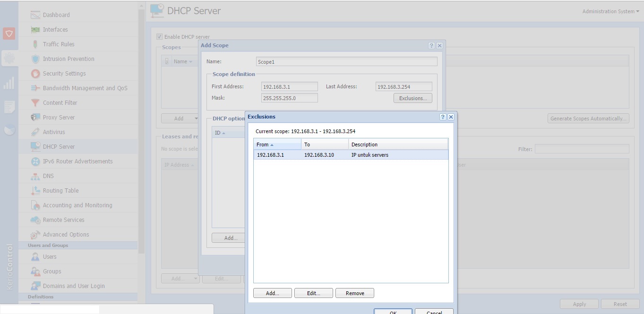Open the Administration System dropdown

point(610,10)
